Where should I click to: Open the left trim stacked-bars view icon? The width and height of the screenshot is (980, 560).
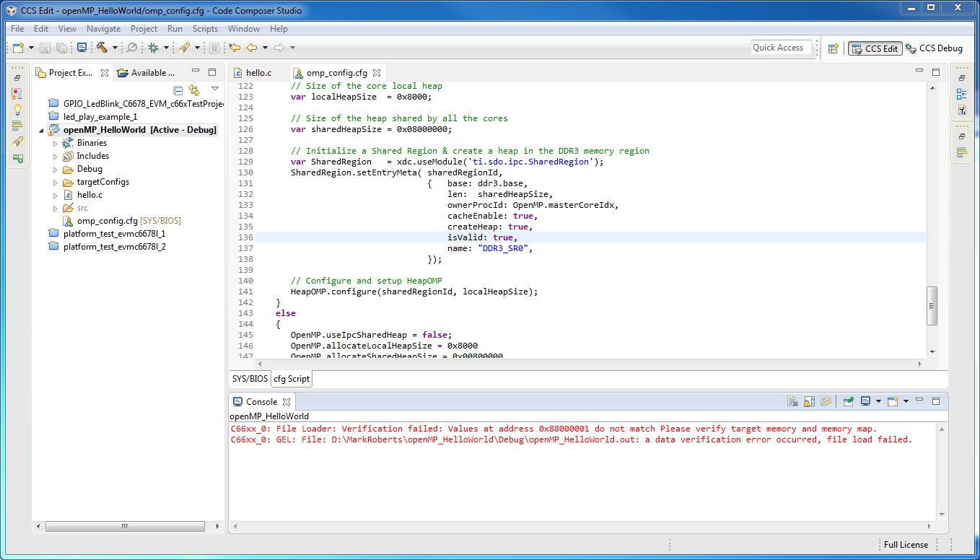point(17,126)
